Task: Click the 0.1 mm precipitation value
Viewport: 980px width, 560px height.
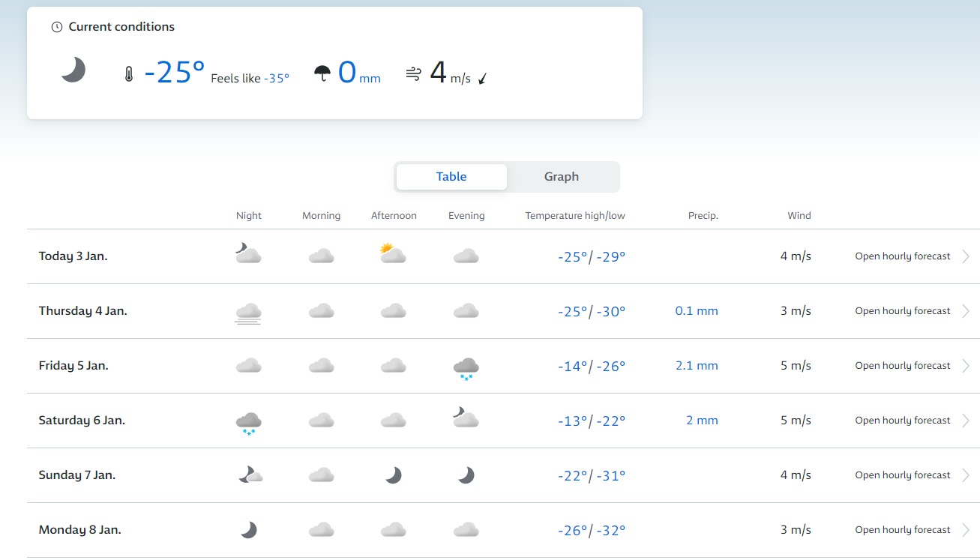Action: (x=697, y=311)
